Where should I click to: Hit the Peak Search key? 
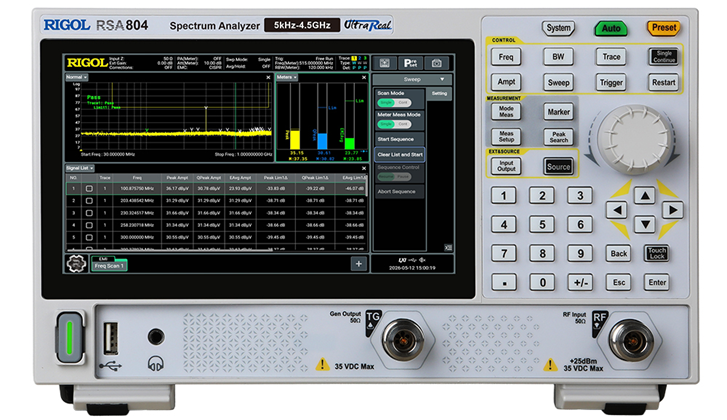[558, 137]
